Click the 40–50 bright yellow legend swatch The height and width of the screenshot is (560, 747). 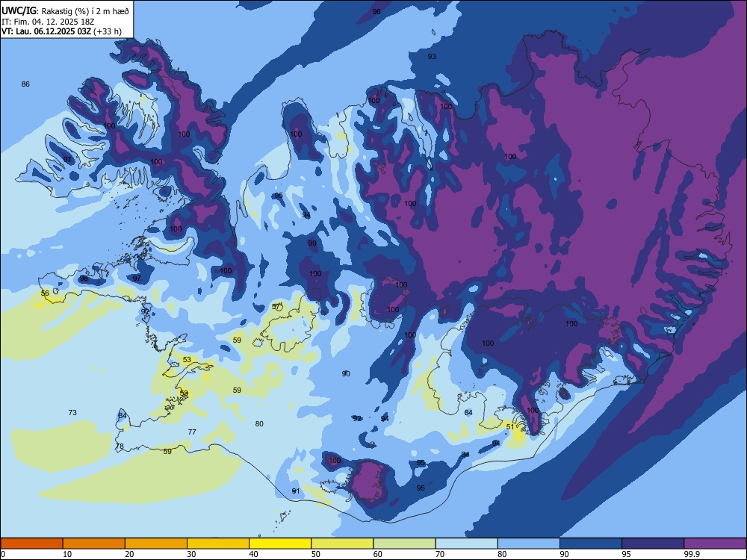280,544
